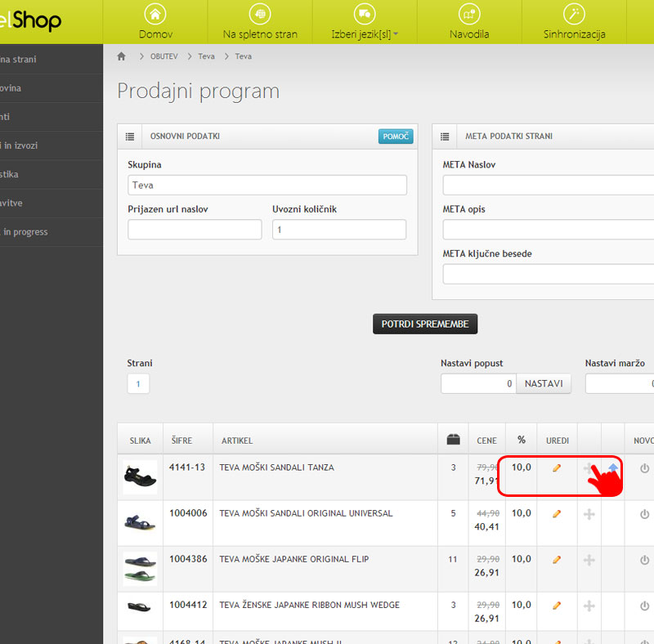Toggle power icon for ORIGINAL FLIP row
The height and width of the screenshot is (644, 654).
[x=644, y=560]
